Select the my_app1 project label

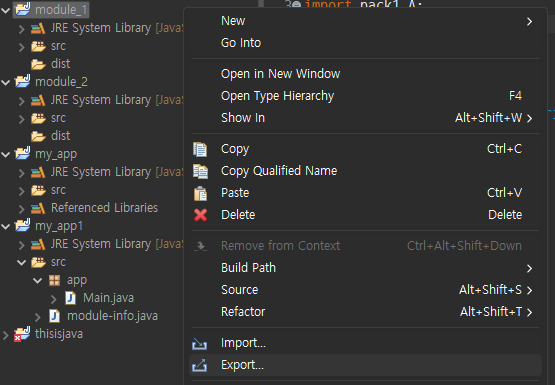59,226
